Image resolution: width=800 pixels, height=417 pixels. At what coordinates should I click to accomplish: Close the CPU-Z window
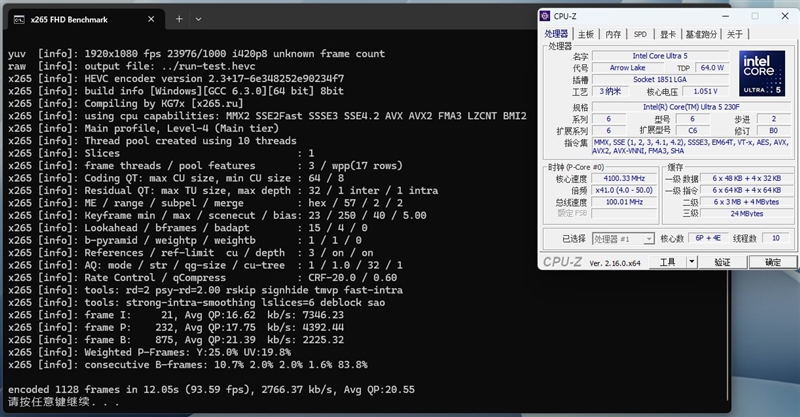coord(783,17)
